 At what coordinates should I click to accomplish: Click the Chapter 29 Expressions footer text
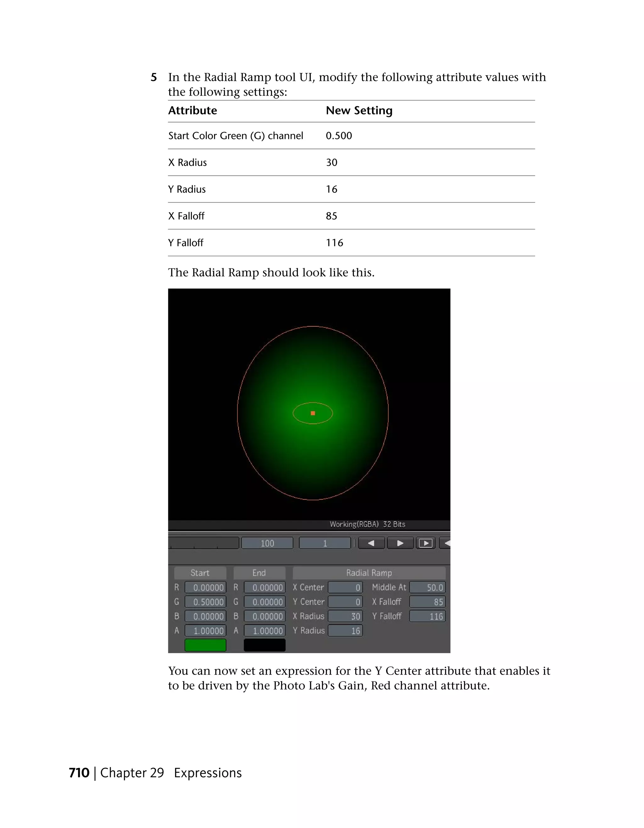[170, 773]
